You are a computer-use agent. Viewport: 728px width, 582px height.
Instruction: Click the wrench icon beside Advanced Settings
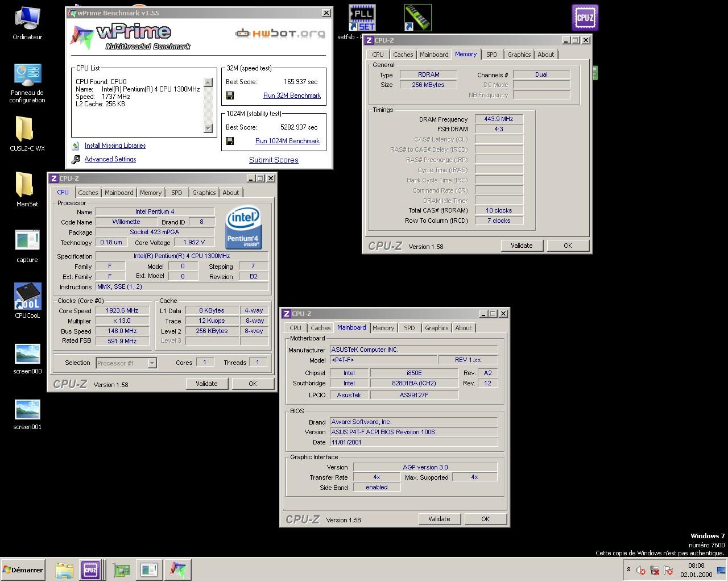pos(76,160)
